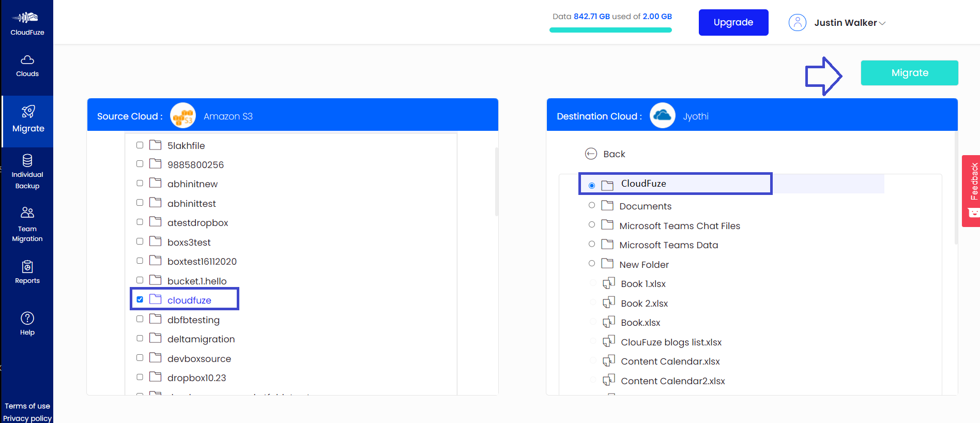The height and width of the screenshot is (423, 980).
Task: Select the New Folder radio button
Action: click(x=592, y=263)
